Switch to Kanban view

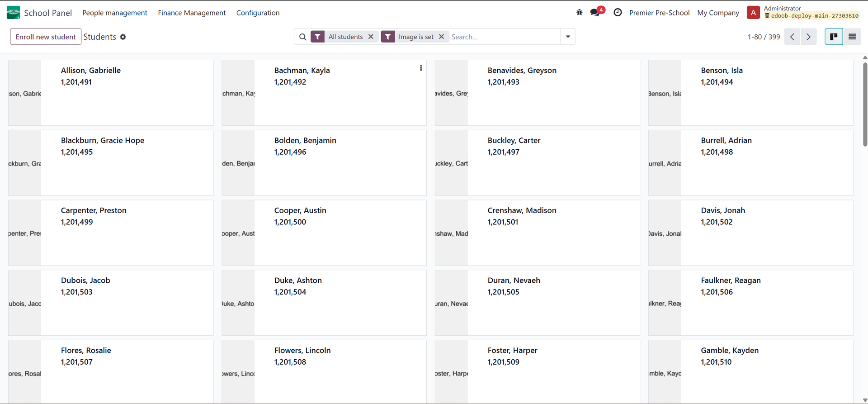[834, 37]
